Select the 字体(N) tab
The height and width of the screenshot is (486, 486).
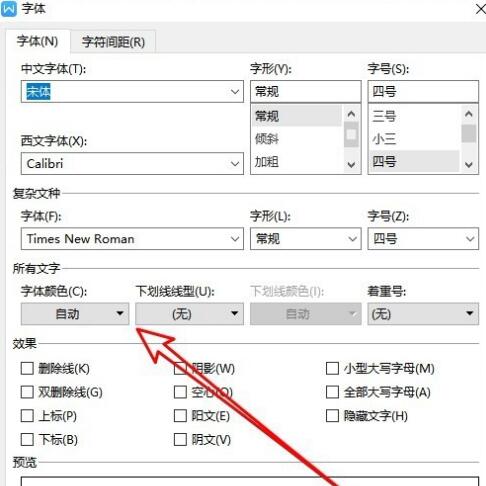(x=37, y=41)
